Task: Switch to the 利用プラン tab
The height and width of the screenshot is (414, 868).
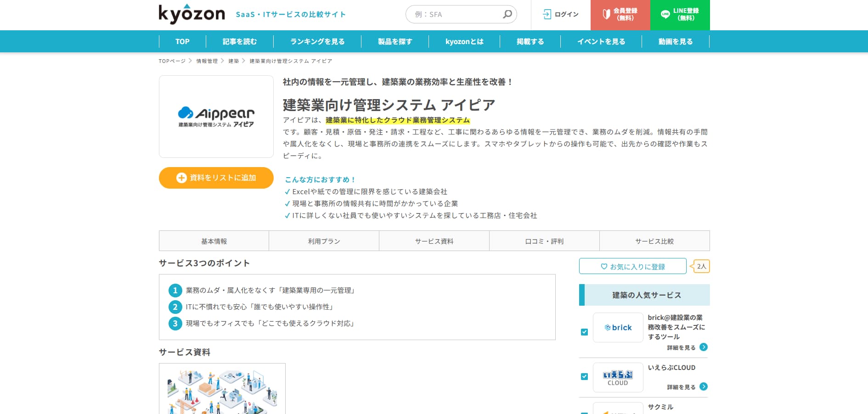Action: [x=324, y=241]
